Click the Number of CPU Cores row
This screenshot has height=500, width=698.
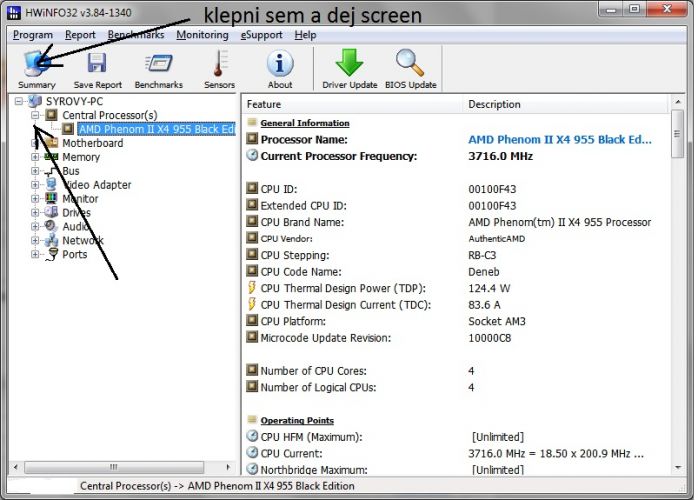pyautogui.click(x=456, y=371)
